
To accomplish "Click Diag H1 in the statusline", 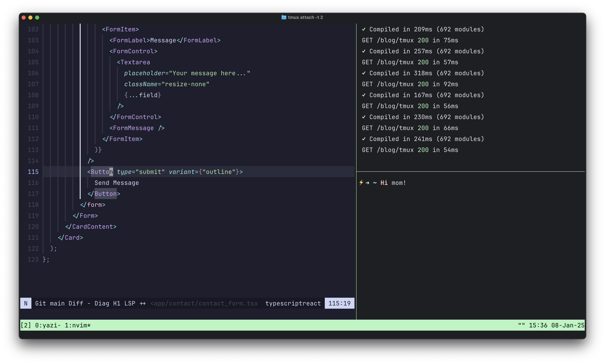I will [x=108, y=303].
